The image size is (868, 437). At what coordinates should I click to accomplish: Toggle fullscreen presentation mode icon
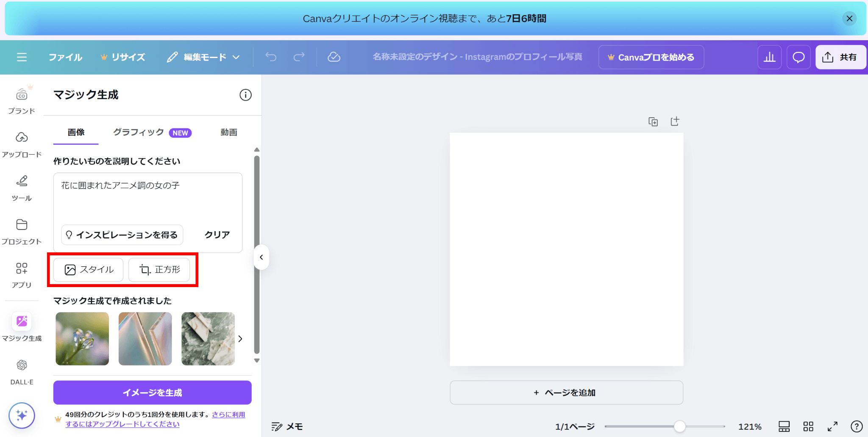(x=832, y=426)
